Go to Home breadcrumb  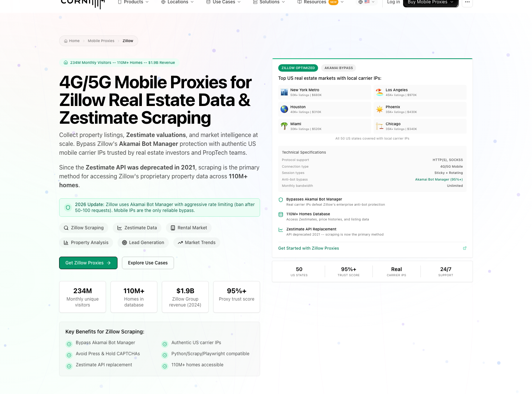point(72,41)
